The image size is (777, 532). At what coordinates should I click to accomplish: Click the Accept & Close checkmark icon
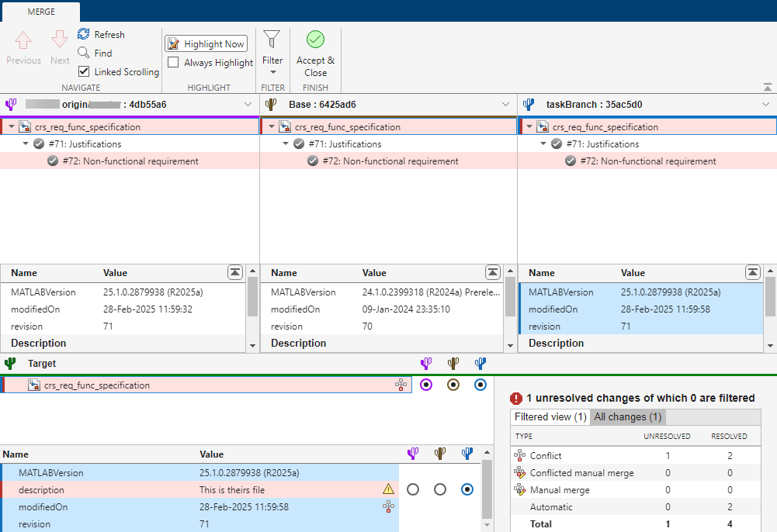tap(315, 38)
